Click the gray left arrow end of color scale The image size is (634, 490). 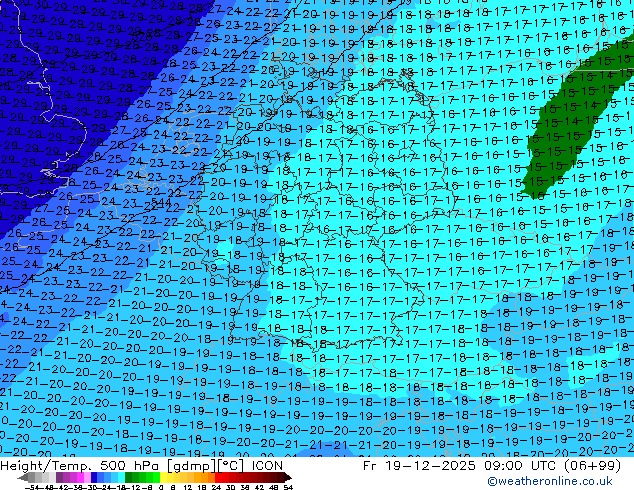click(22, 478)
